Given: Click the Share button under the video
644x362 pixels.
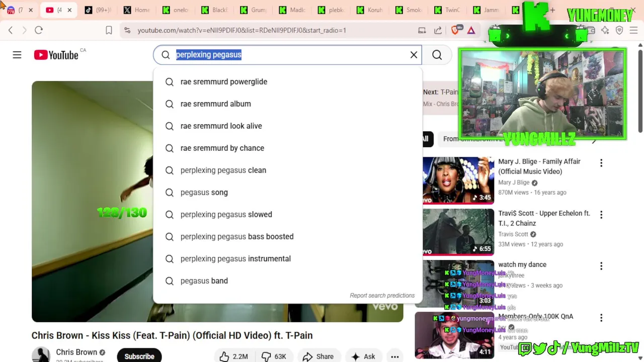Looking at the screenshot, I should tap(318, 356).
